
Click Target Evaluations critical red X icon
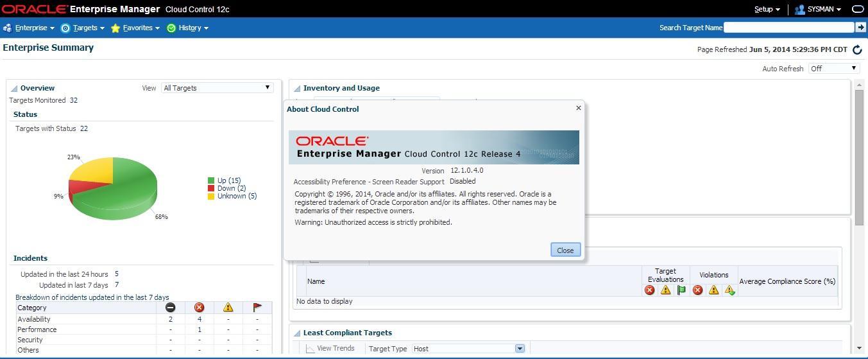pos(650,290)
